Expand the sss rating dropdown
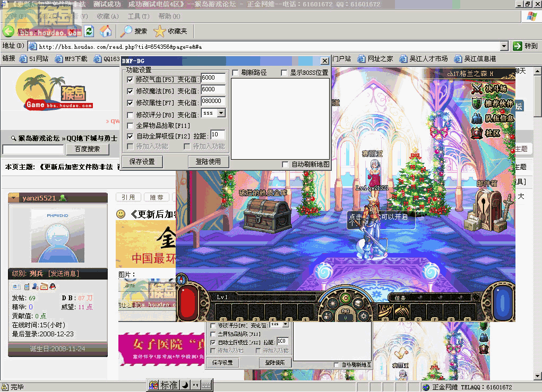 pyautogui.click(x=221, y=113)
